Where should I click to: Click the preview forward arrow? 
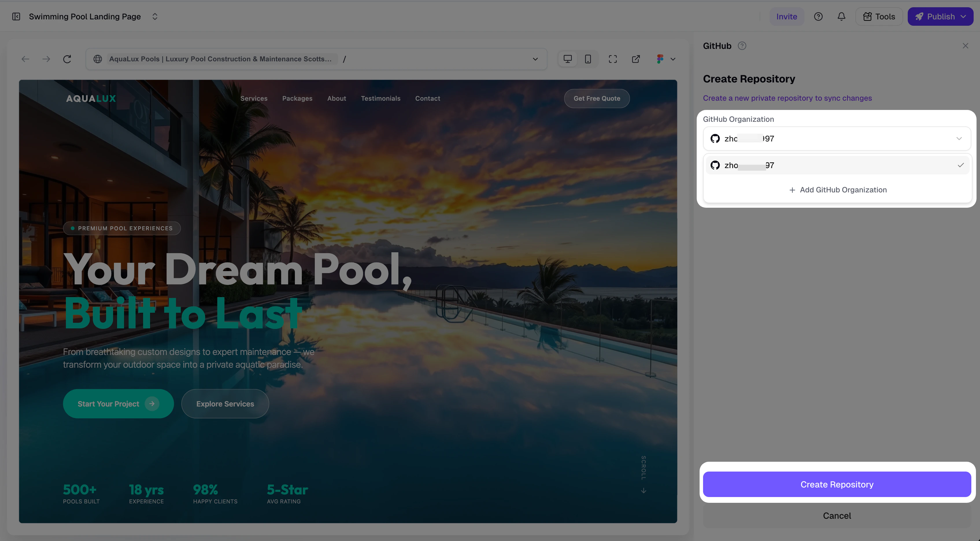click(47, 59)
